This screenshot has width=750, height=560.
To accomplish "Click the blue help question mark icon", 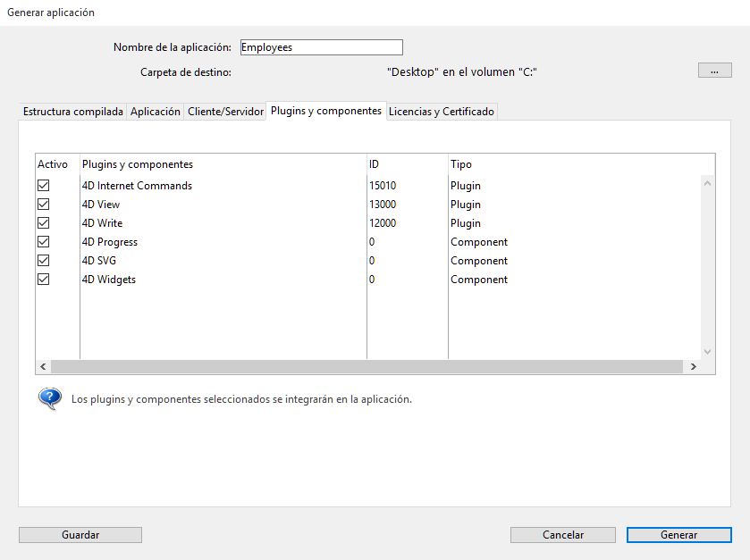I will 49,398.
